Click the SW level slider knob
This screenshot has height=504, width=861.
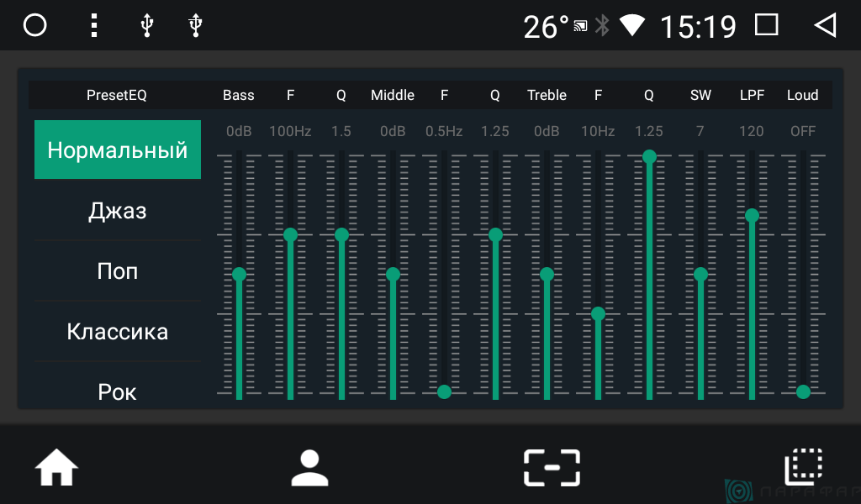pos(700,274)
